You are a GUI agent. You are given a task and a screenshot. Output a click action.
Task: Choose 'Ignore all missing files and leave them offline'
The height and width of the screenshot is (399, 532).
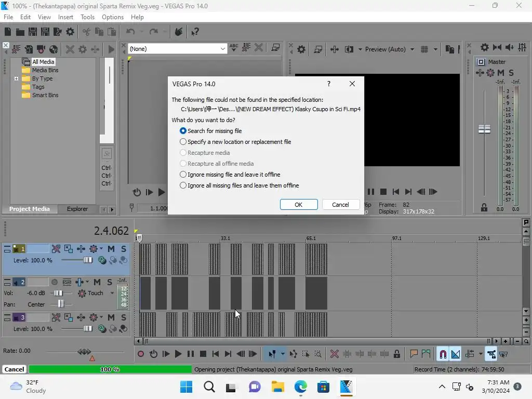(x=239, y=185)
